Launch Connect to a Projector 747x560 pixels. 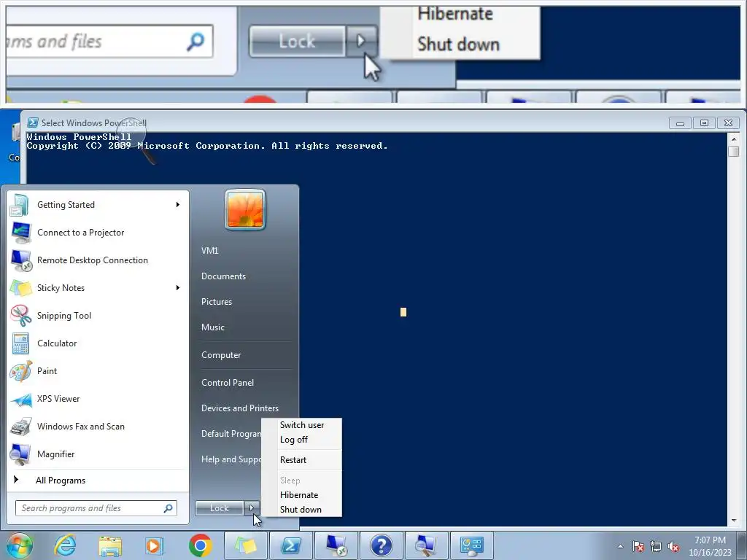(98, 233)
